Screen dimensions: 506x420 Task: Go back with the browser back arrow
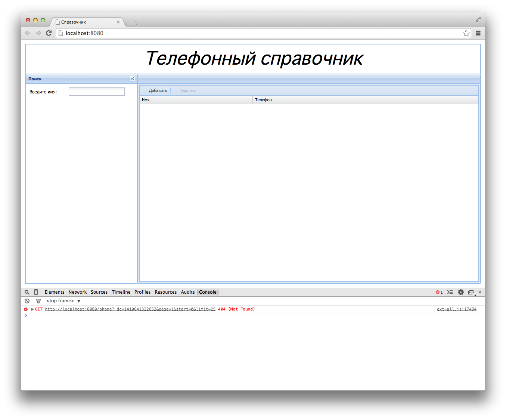(28, 33)
